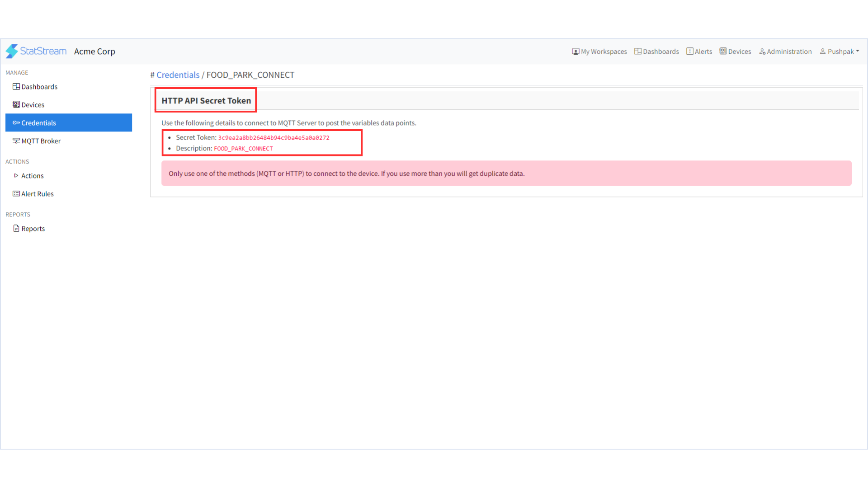The image size is (868, 488).
Task: Open Devices via its sidebar icon
Action: coord(16,104)
